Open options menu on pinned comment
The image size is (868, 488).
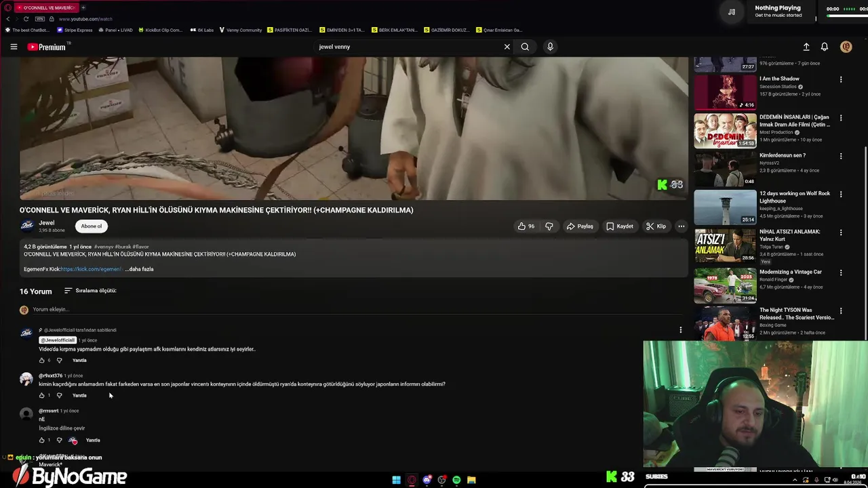(x=681, y=330)
